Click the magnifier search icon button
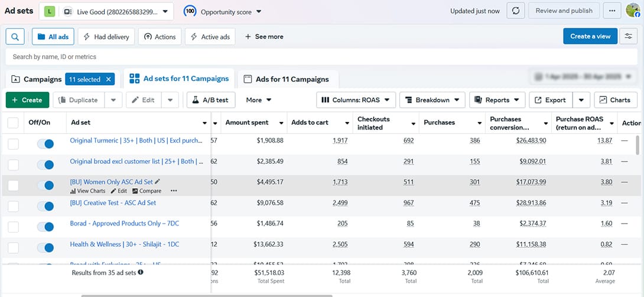644x297 pixels. pos(15,36)
